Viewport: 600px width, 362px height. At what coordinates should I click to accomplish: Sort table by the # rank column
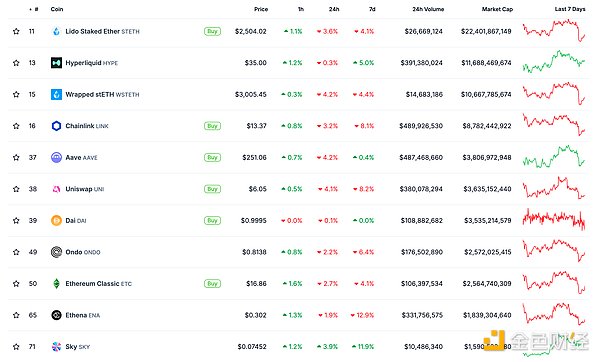pos(34,9)
